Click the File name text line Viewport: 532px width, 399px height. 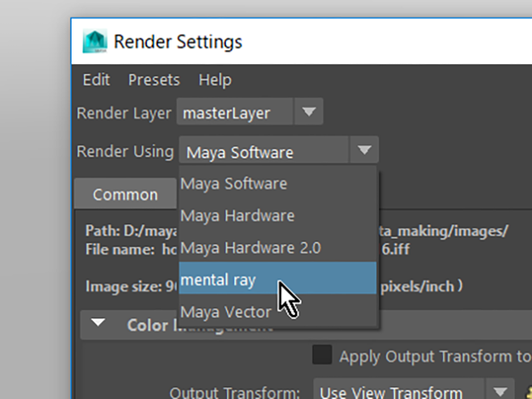click(248, 249)
